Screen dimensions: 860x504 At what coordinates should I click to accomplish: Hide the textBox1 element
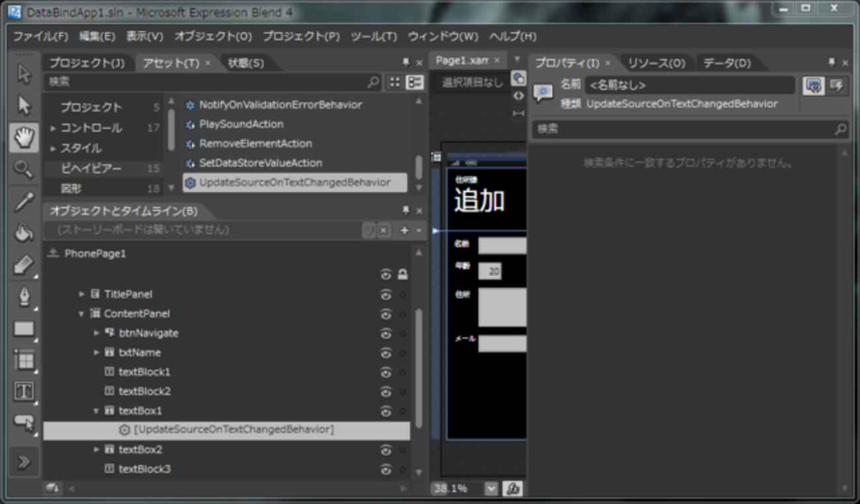386,411
